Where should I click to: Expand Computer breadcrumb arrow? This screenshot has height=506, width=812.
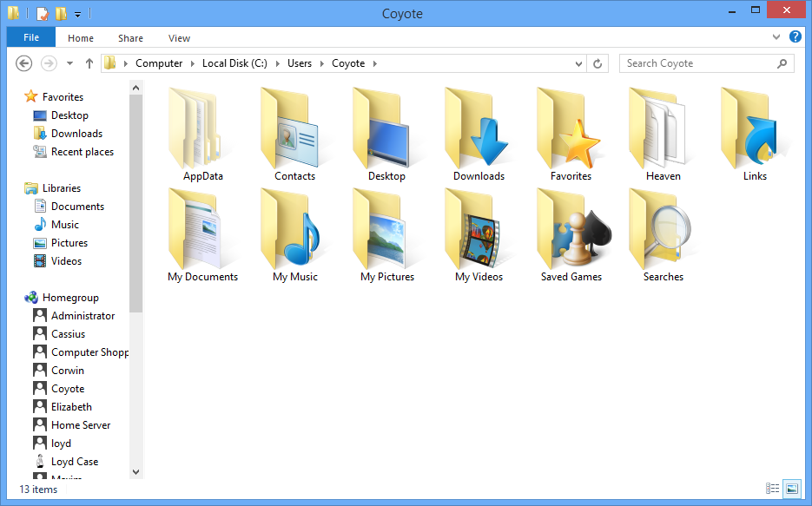[x=193, y=63]
